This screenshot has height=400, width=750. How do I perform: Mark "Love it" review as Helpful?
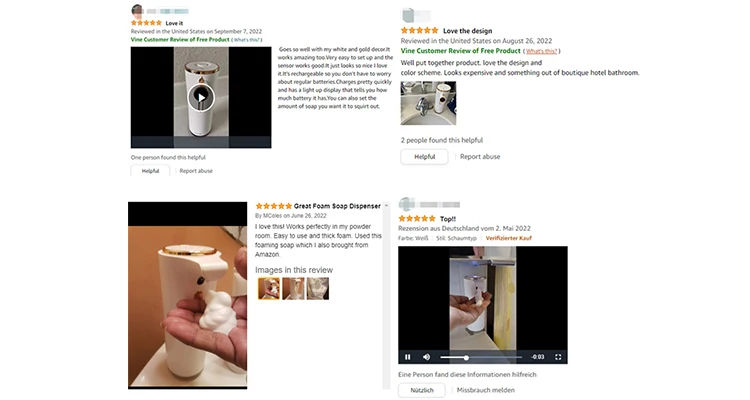pos(150,171)
